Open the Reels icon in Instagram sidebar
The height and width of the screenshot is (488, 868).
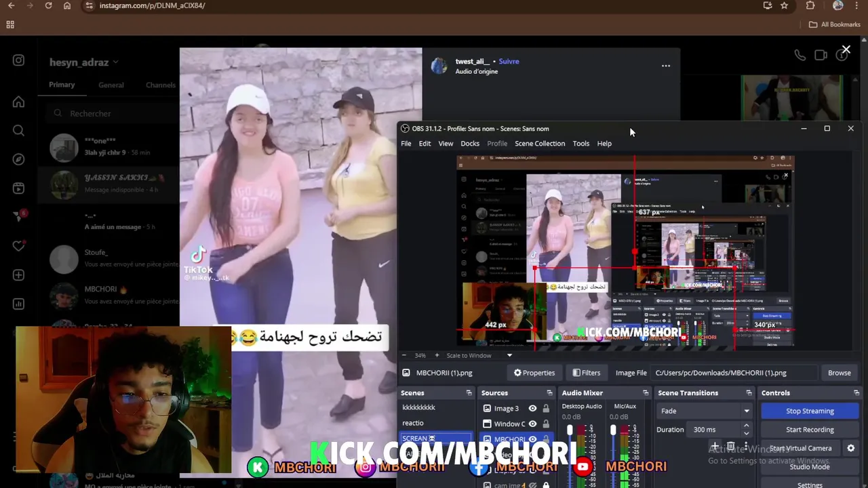click(x=18, y=188)
